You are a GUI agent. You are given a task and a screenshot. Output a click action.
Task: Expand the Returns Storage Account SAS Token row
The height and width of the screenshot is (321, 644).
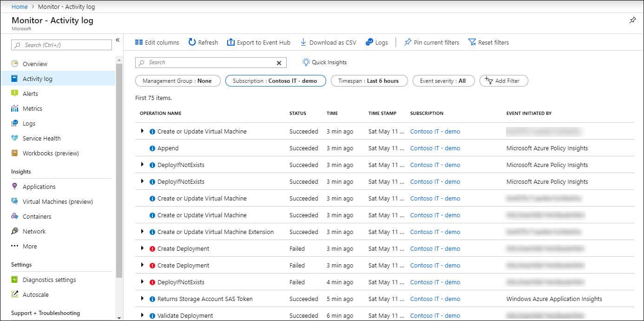pos(142,299)
